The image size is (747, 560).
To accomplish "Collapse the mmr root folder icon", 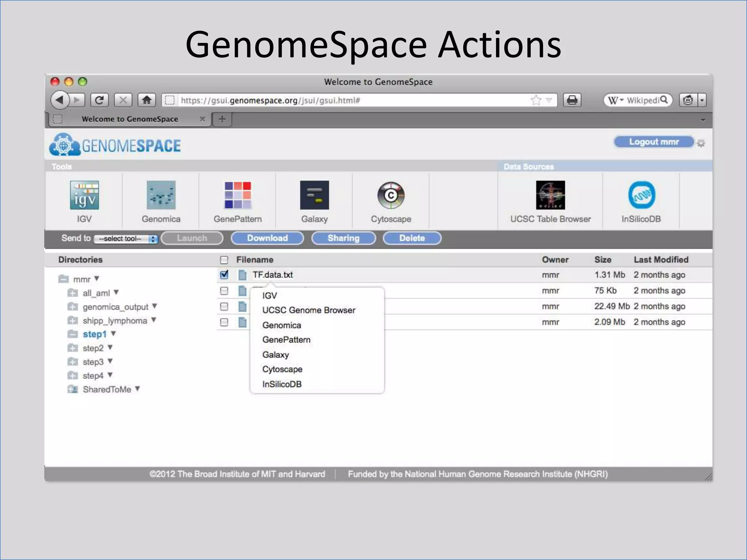I will [63, 279].
